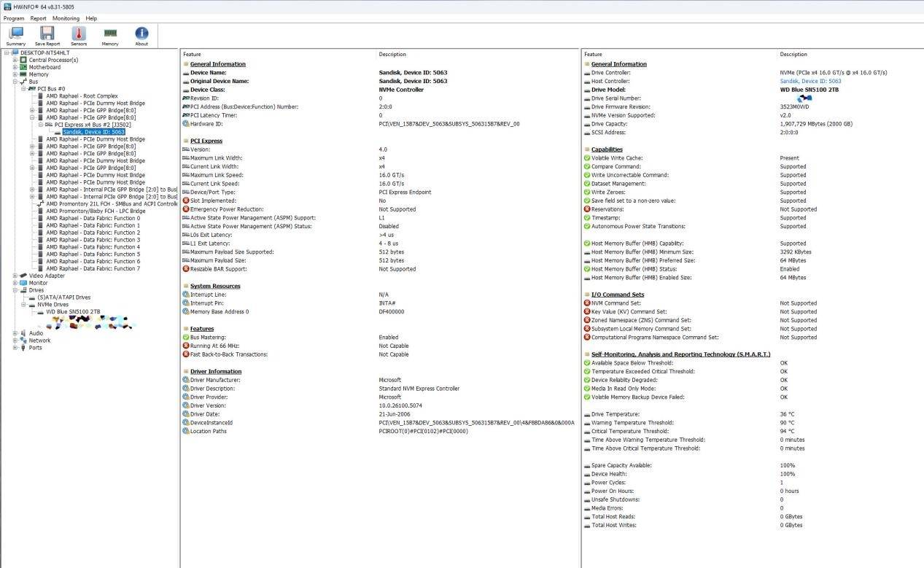Image resolution: width=924 pixels, height=568 pixels.
Task: Expand the Audio tree node
Action: click(x=15, y=333)
